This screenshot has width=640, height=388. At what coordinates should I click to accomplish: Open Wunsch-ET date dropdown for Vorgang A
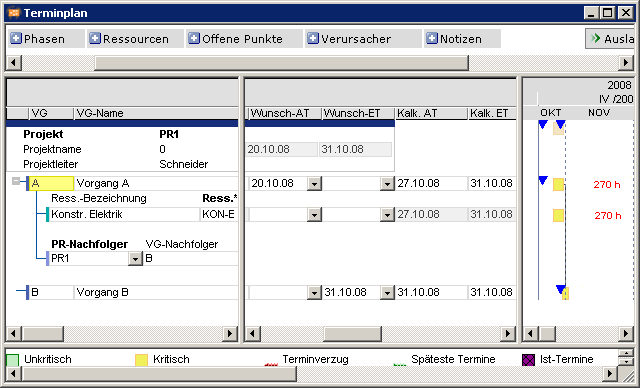tap(387, 184)
